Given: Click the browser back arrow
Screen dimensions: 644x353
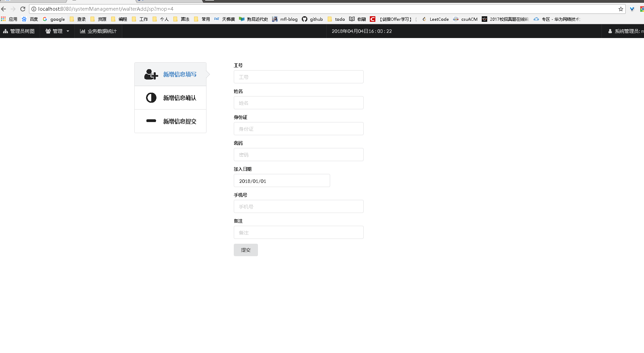Looking at the screenshot, I should [4, 9].
